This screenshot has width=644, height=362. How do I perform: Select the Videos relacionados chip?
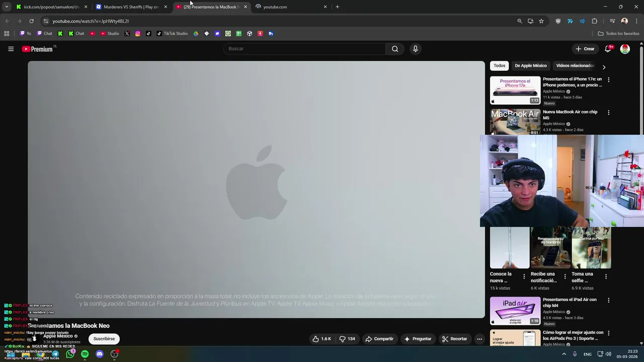[575, 66]
